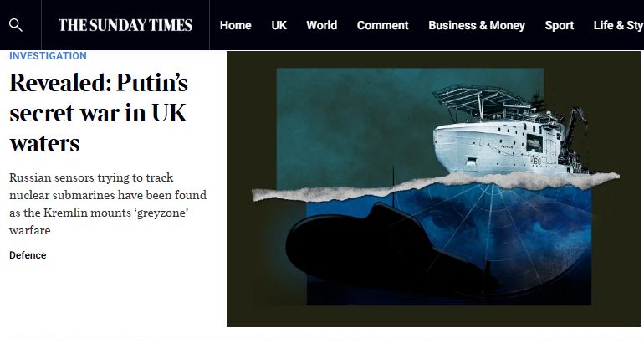Click the article's ship and submarine illustration

pyautogui.click(x=433, y=189)
